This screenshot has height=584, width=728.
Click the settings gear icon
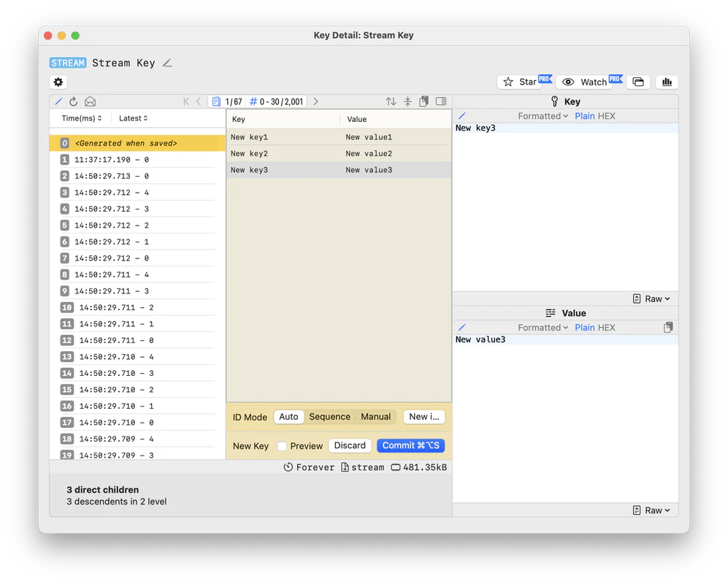click(58, 82)
